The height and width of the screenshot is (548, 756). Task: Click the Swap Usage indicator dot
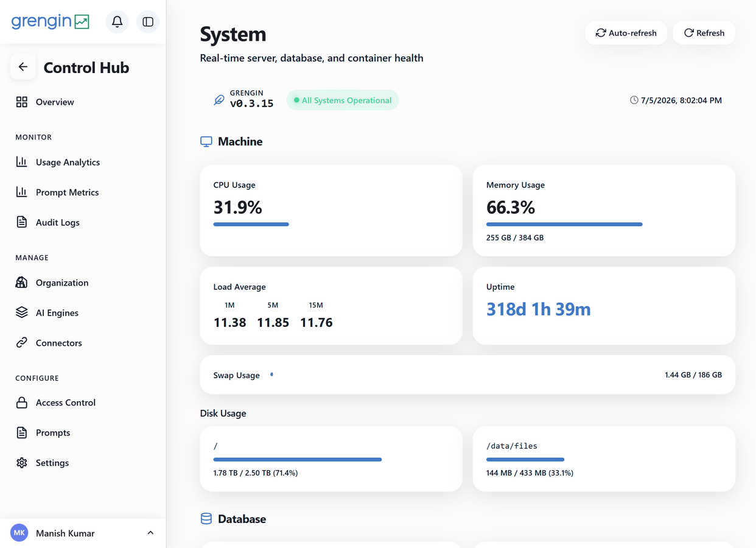tap(271, 375)
